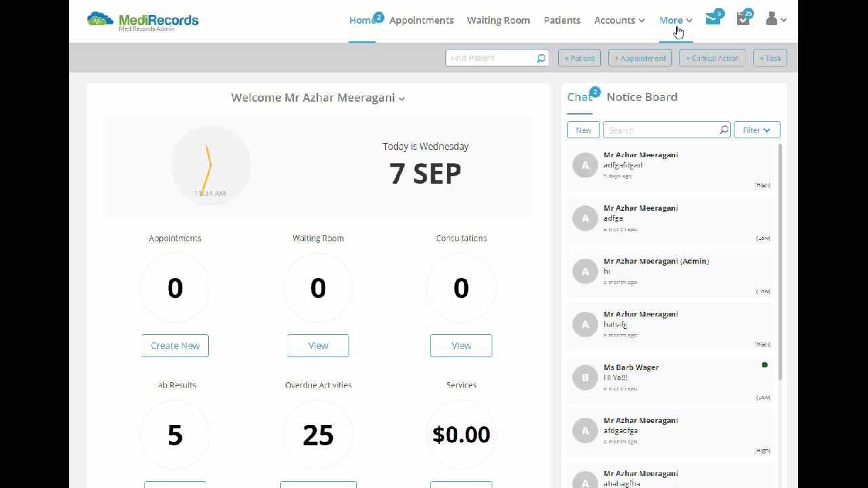This screenshot has height=488, width=868.
Task: Click the + Appointment button
Action: pyautogui.click(x=640, y=58)
